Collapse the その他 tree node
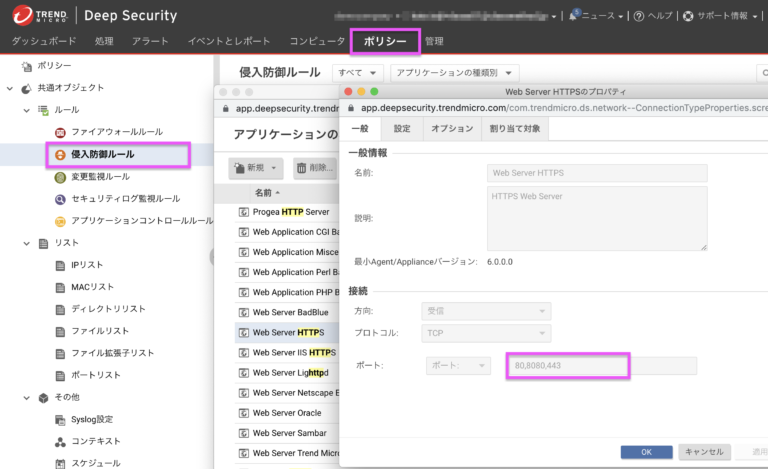The height and width of the screenshot is (469, 768). click(26, 398)
